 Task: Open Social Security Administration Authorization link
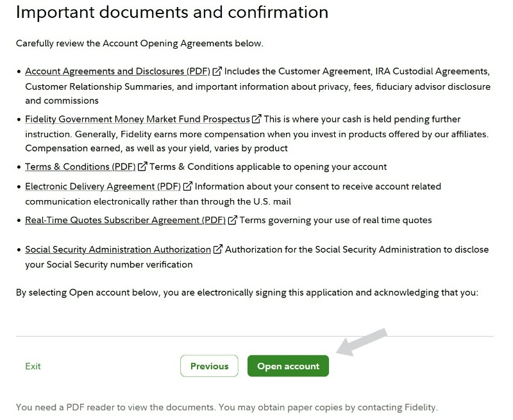pos(118,249)
